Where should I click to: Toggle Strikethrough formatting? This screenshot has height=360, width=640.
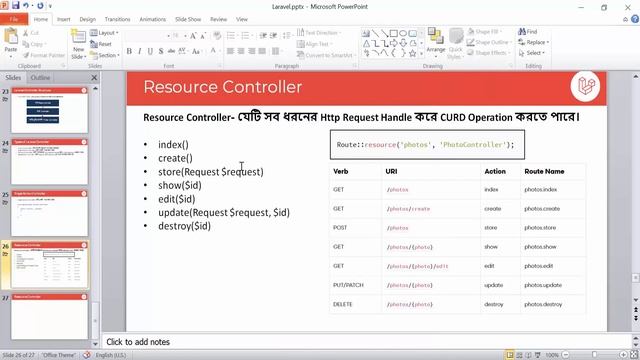click(x=171, y=51)
